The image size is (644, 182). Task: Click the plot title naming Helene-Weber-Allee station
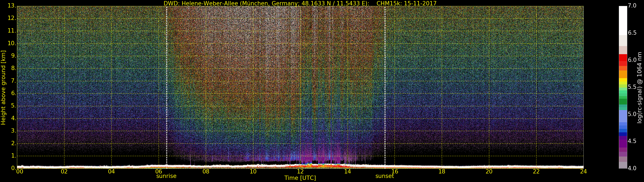300,3
